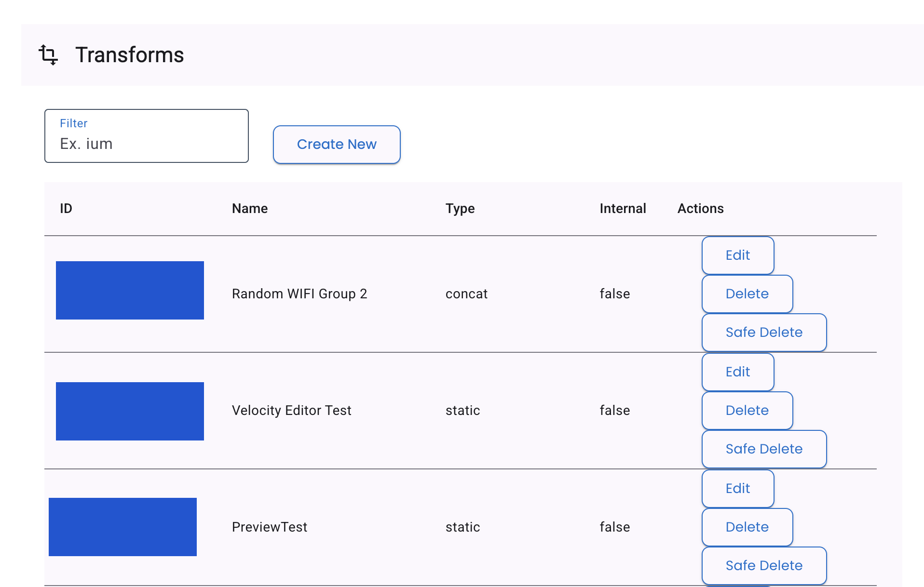This screenshot has height=587, width=924.
Task: Click the Internal column header
Action: (623, 208)
